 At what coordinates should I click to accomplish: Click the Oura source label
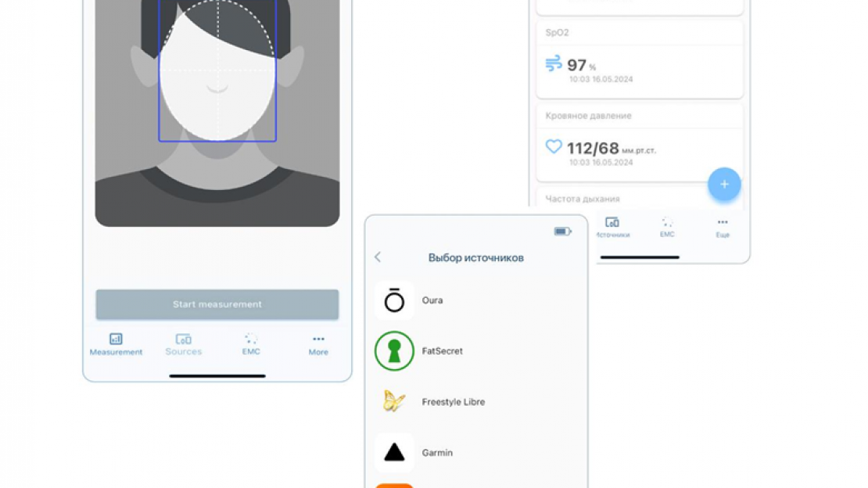pos(432,300)
